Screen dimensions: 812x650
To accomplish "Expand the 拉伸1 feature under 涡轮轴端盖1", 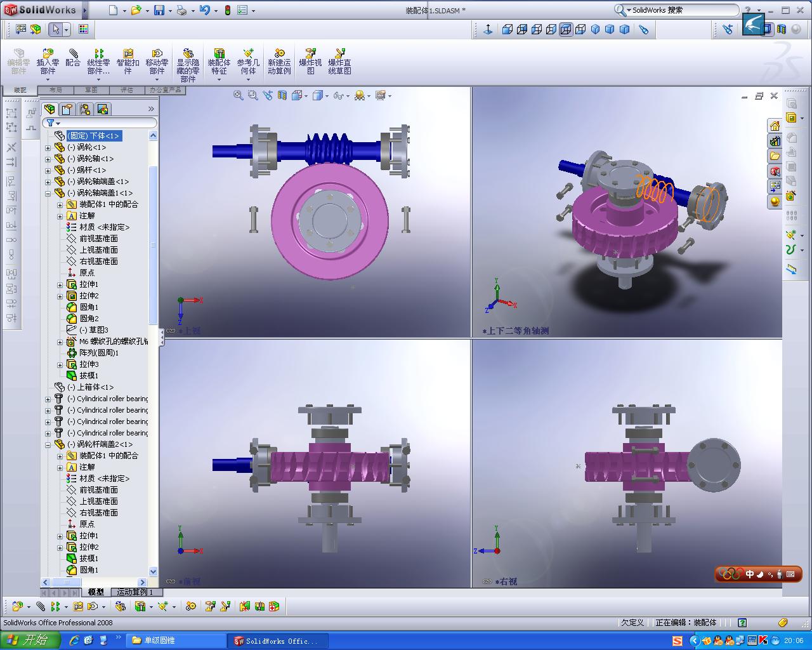I will tap(60, 284).
